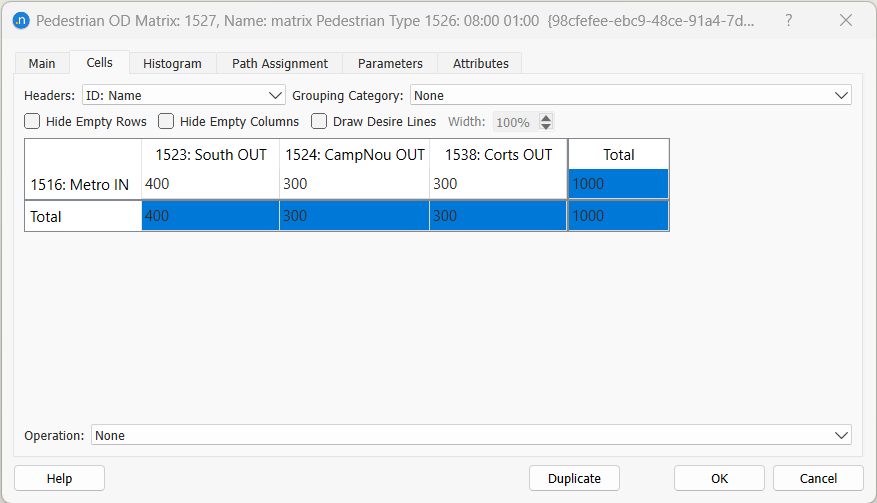Viewport: 877px width, 503px height.
Task: Switch to the Attributes tab
Action: point(481,63)
